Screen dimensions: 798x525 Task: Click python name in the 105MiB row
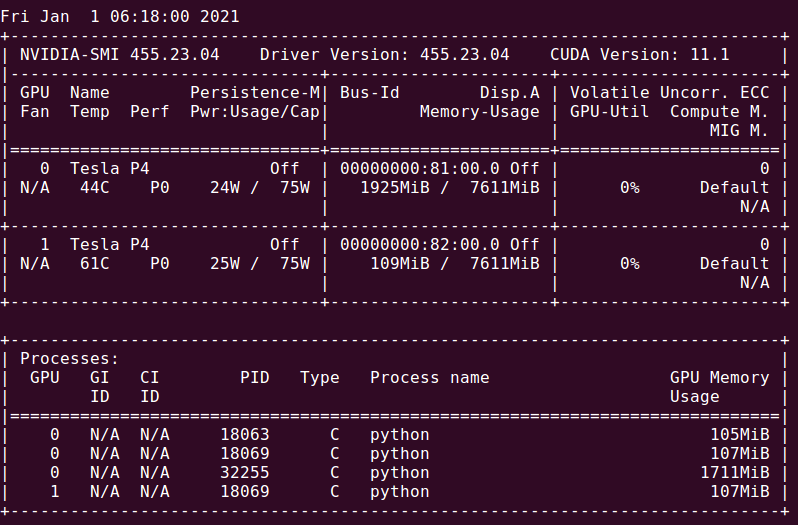click(x=400, y=435)
